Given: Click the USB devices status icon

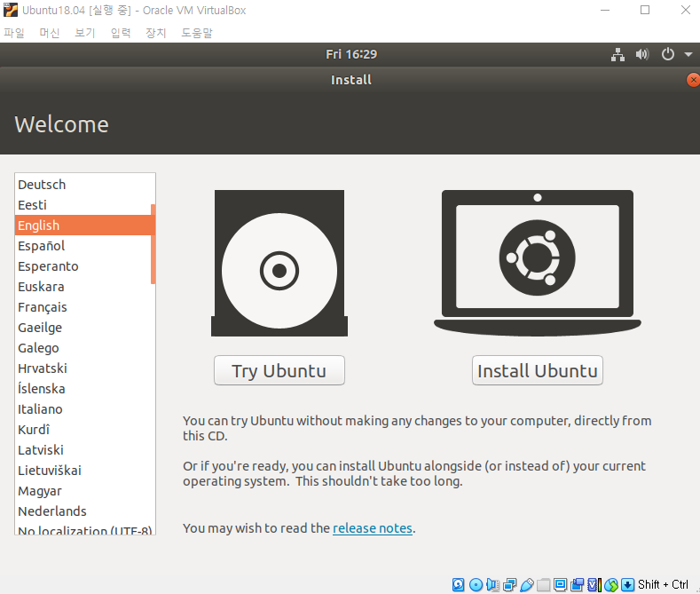Looking at the screenshot, I should pos(526,584).
